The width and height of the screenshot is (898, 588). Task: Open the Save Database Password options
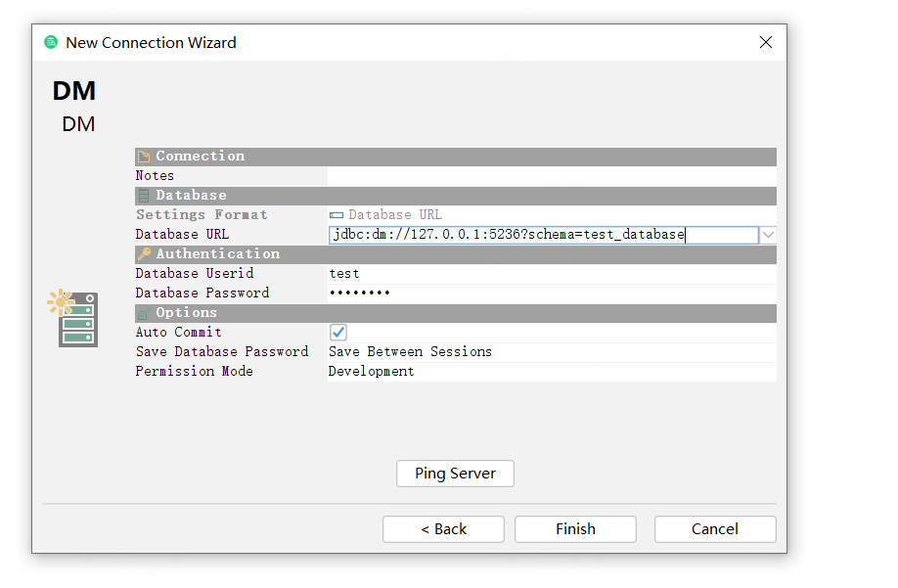(x=551, y=352)
